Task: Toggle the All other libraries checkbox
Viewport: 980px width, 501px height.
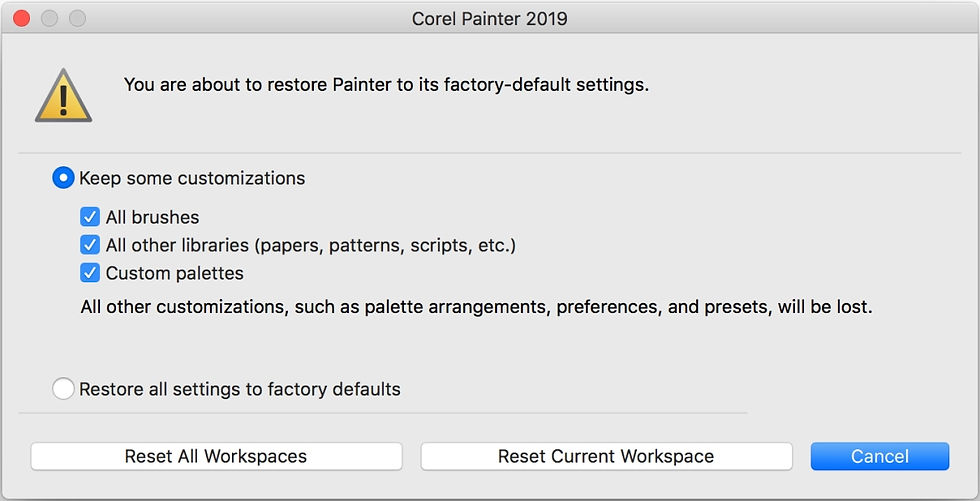Action: (x=90, y=245)
